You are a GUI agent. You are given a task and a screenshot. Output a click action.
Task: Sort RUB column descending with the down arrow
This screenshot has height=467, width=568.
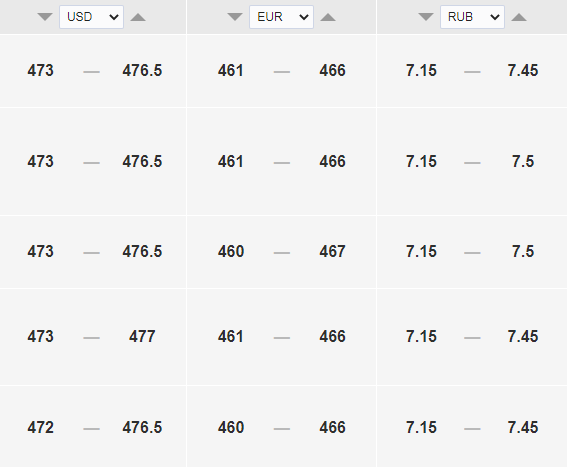pos(426,17)
